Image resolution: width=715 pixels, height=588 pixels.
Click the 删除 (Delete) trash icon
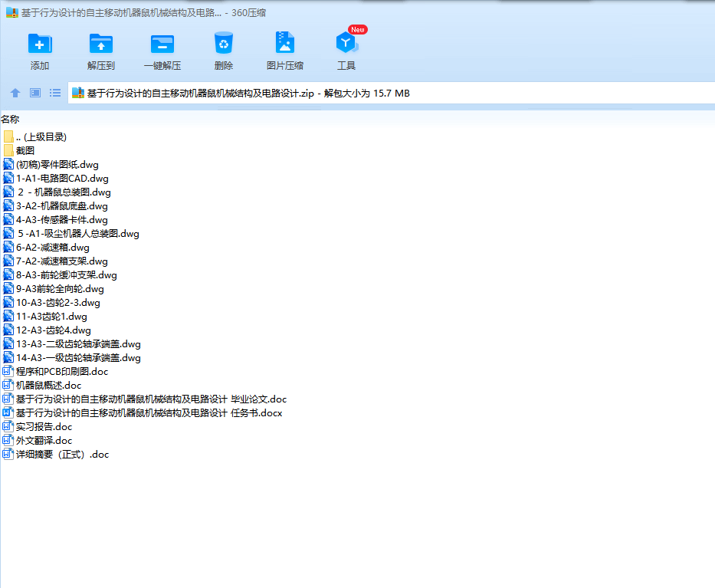[x=224, y=44]
